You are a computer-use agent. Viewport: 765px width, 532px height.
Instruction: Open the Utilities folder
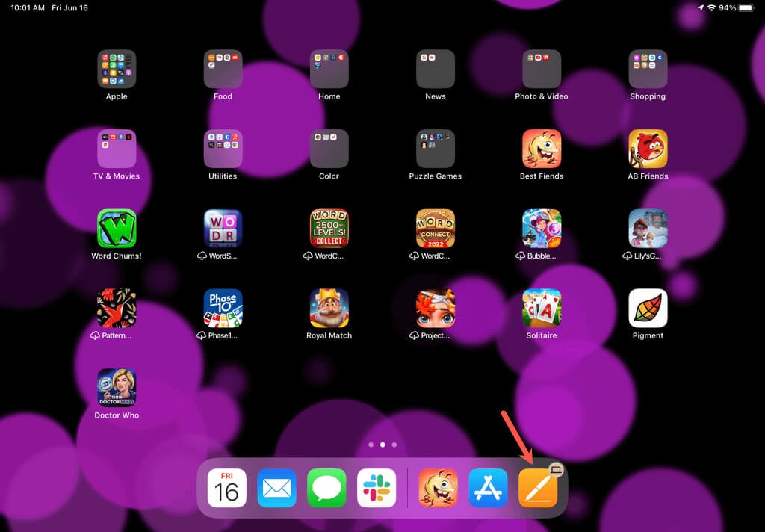pos(223,149)
